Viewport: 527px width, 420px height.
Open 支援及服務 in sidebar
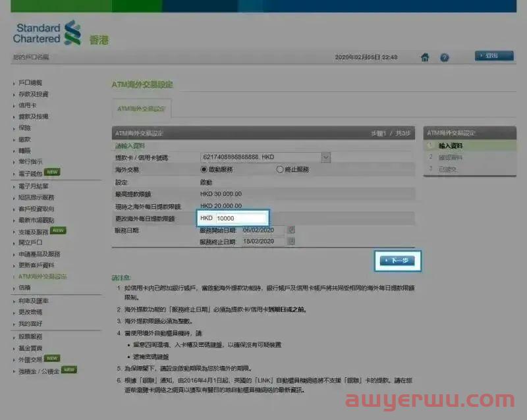pos(34,232)
